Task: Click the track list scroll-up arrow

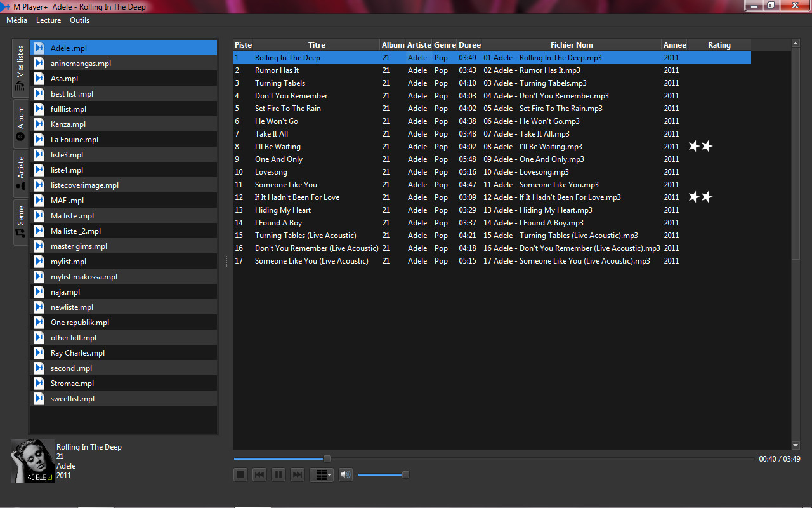Action: [796, 43]
